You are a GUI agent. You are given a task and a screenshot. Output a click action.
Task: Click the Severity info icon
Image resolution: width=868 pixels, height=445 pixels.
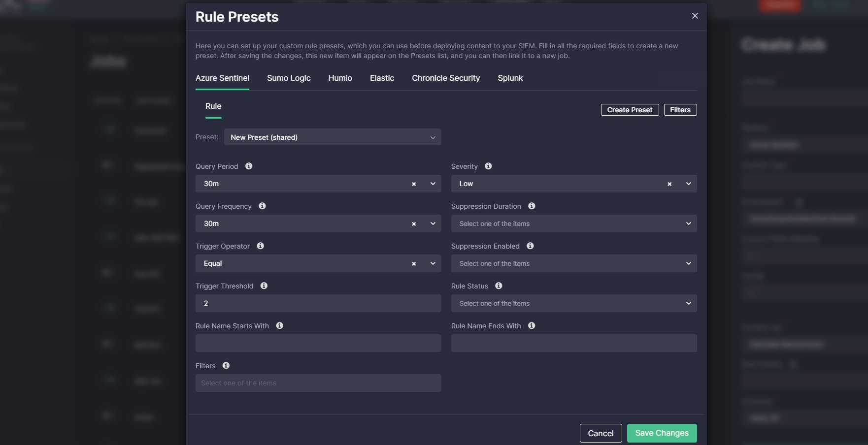(x=488, y=166)
